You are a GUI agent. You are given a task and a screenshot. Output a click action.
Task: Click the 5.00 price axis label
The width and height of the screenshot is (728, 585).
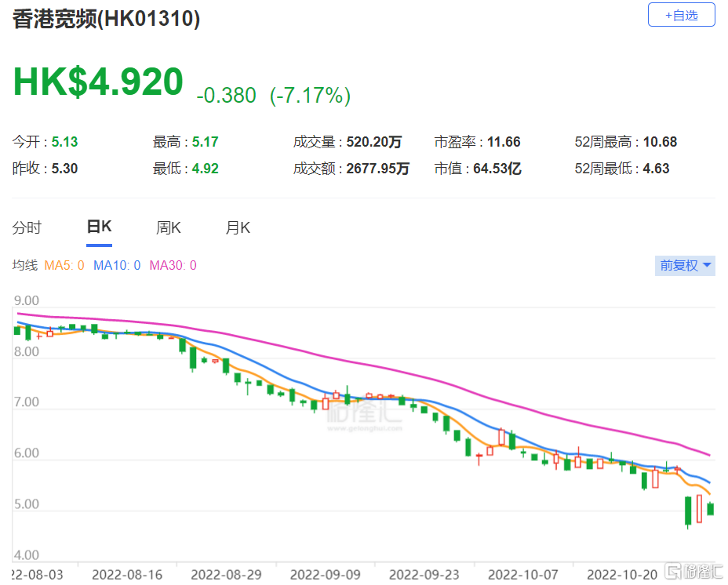click(27, 504)
